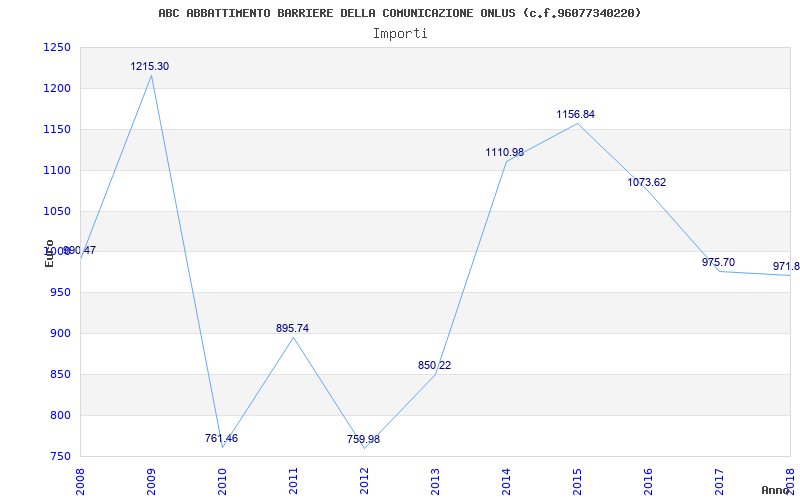Select the 1215.30 data label
800x500 pixels.
tap(149, 66)
